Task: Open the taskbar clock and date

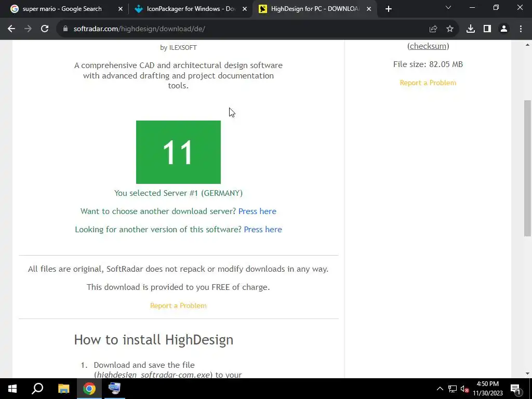Action: (488, 389)
